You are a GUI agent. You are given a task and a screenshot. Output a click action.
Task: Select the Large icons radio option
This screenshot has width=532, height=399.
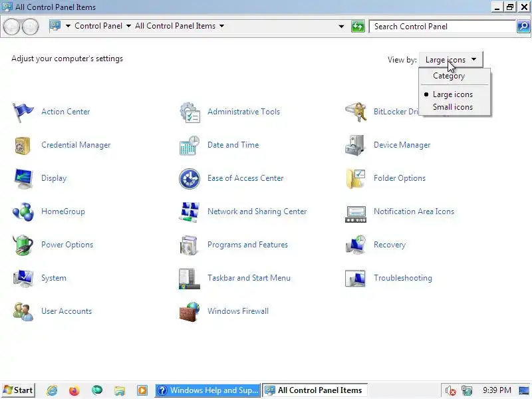coord(453,94)
